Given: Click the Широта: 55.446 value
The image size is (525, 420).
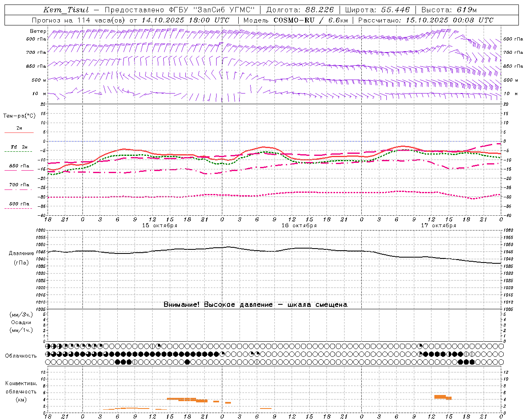Looking at the screenshot, I should coord(378,10).
